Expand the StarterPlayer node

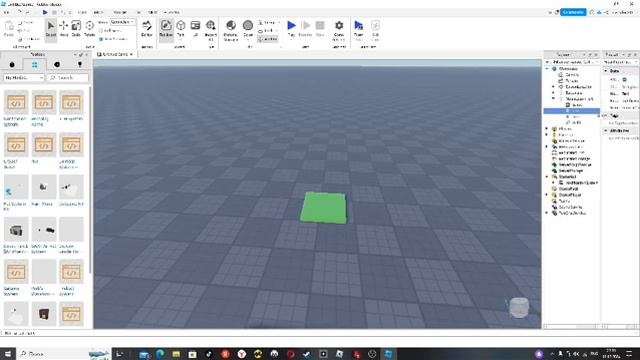pos(547,195)
